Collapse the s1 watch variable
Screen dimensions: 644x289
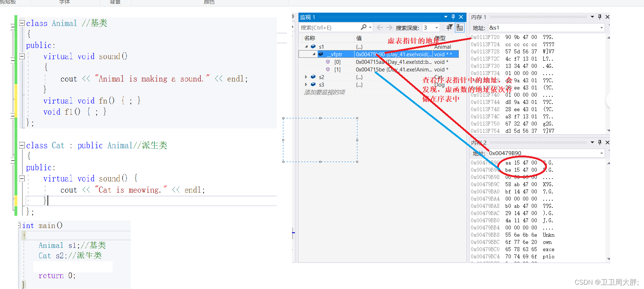pos(306,47)
